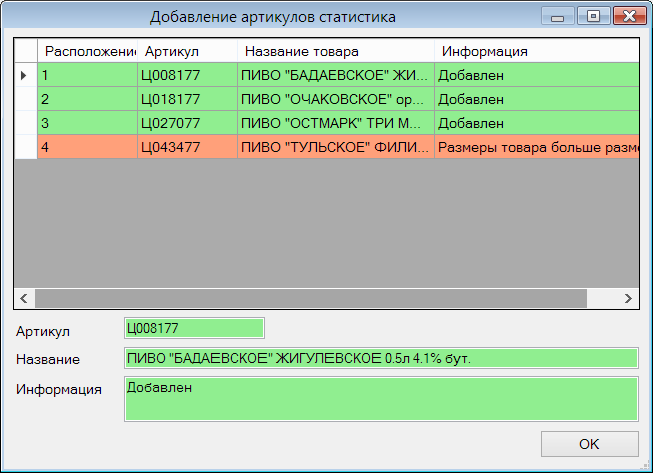Image resolution: width=653 pixels, height=473 pixels.
Task: Select the row header with the arrow indicator
Action: pyautogui.click(x=26, y=75)
